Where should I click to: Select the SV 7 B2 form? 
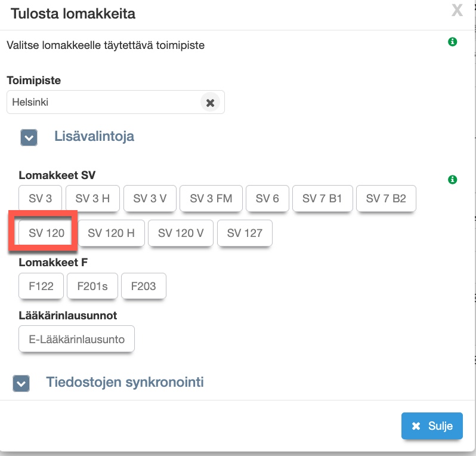386,199
